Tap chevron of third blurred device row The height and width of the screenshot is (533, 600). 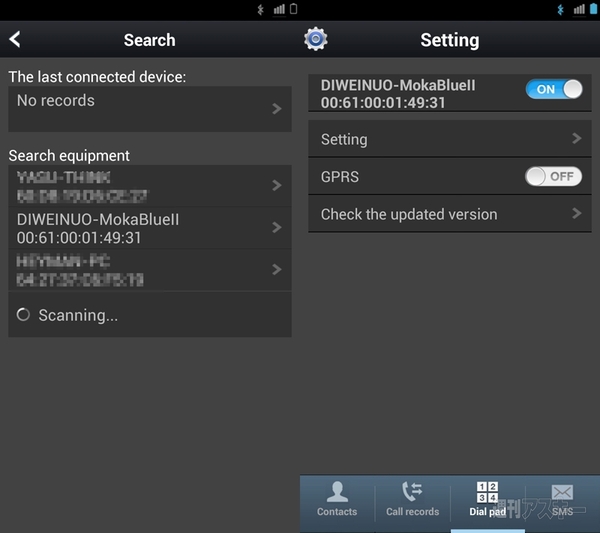pos(277,269)
